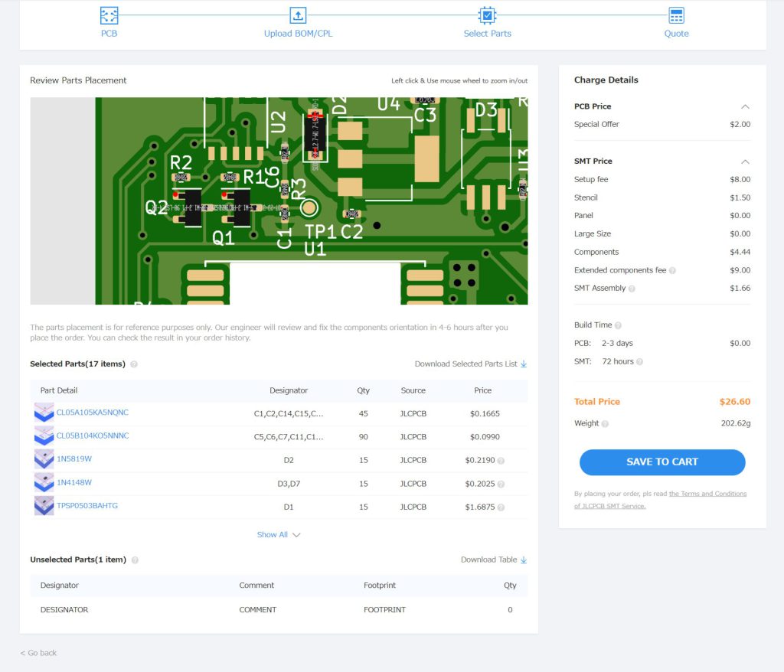Click the PCB step icon
784x672 pixels.
coord(109,15)
